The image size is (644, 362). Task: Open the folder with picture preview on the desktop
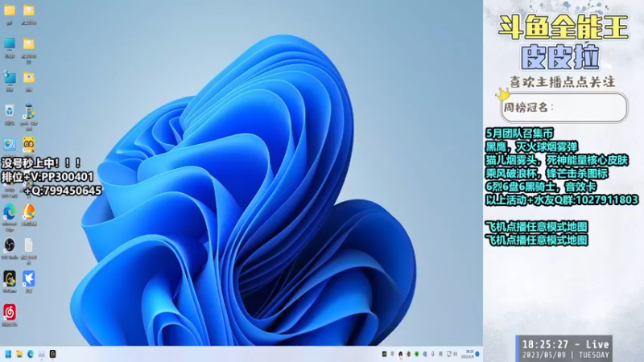[x=29, y=77]
